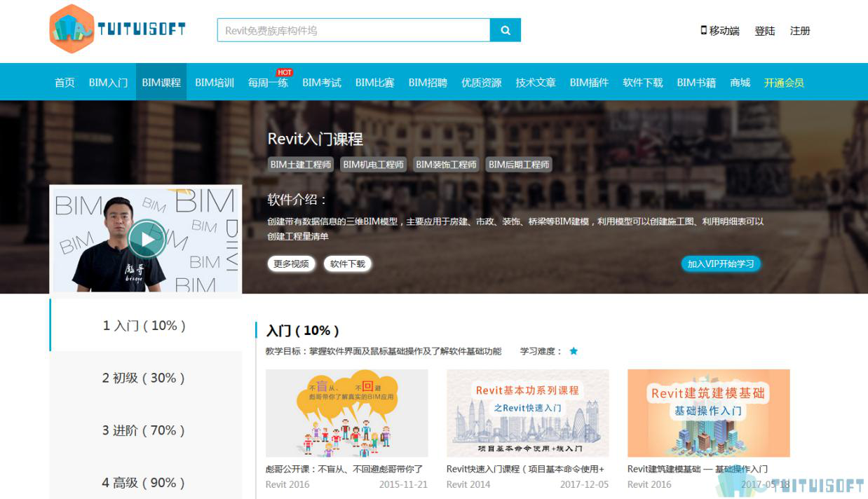The height and width of the screenshot is (499, 868).
Task: Click 加入VIP开始学习 button
Action: point(721,264)
